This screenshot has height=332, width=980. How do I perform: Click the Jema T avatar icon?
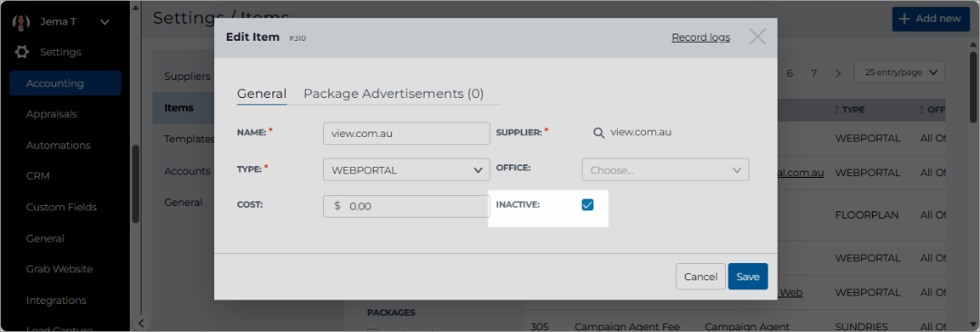click(x=22, y=23)
